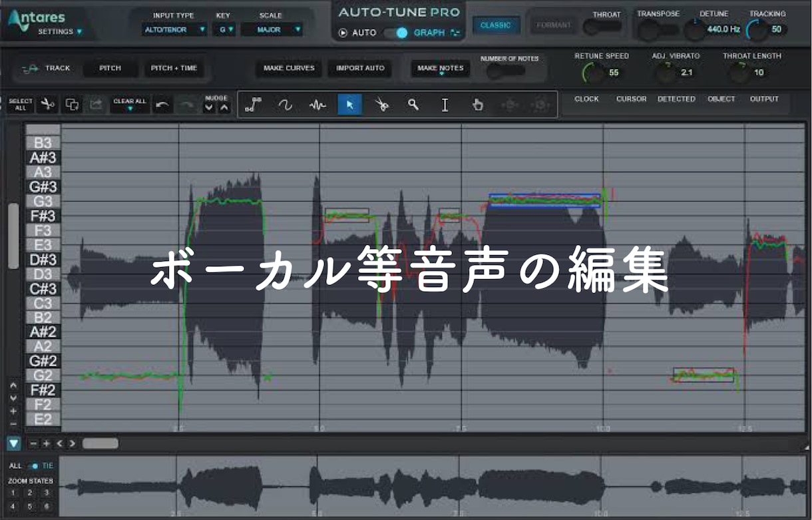Click the vertical scrollbar thumb left of keys
The height and width of the screenshot is (520, 812).
[x=13, y=236]
